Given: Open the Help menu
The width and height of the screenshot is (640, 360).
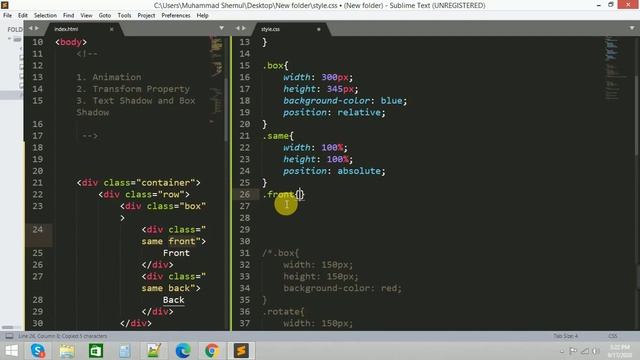Looking at the screenshot, I should [202, 16].
